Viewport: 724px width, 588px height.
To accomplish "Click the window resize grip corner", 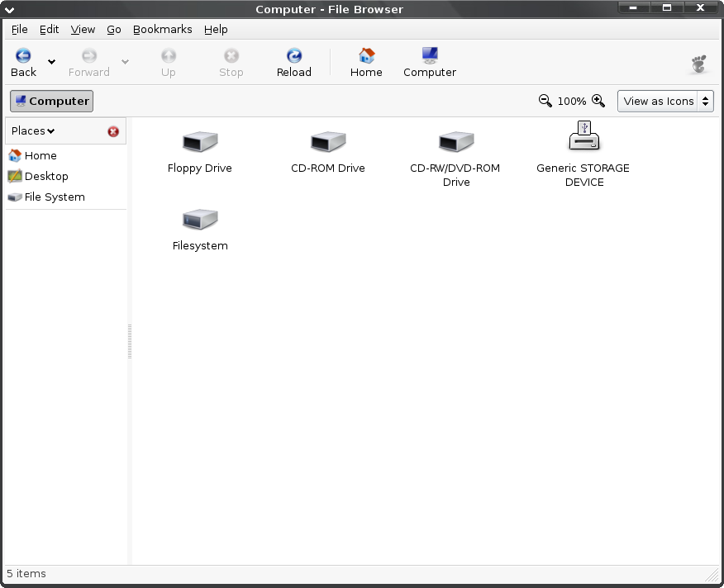I will pos(713,575).
